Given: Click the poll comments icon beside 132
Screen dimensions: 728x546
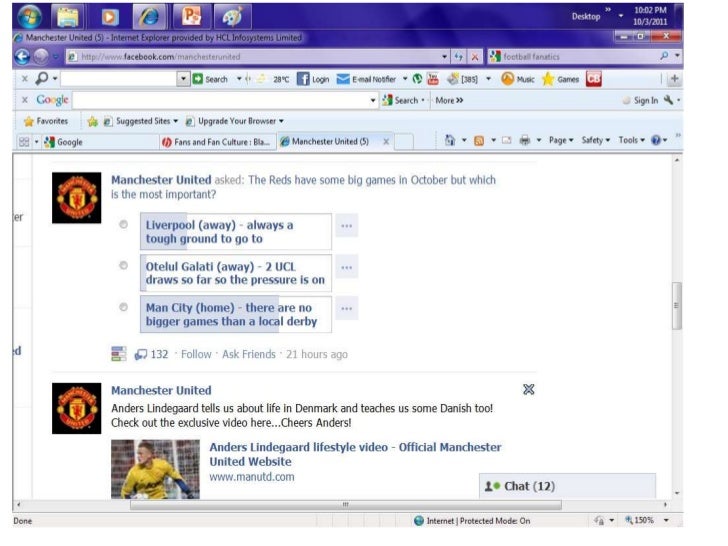Looking at the screenshot, I should point(141,355).
